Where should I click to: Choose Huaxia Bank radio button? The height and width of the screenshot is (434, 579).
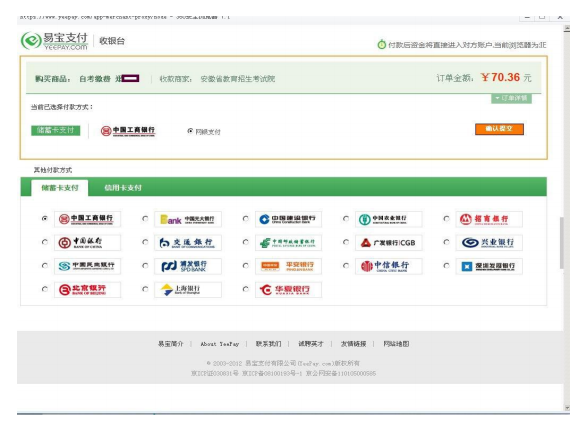tap(246, 289)
